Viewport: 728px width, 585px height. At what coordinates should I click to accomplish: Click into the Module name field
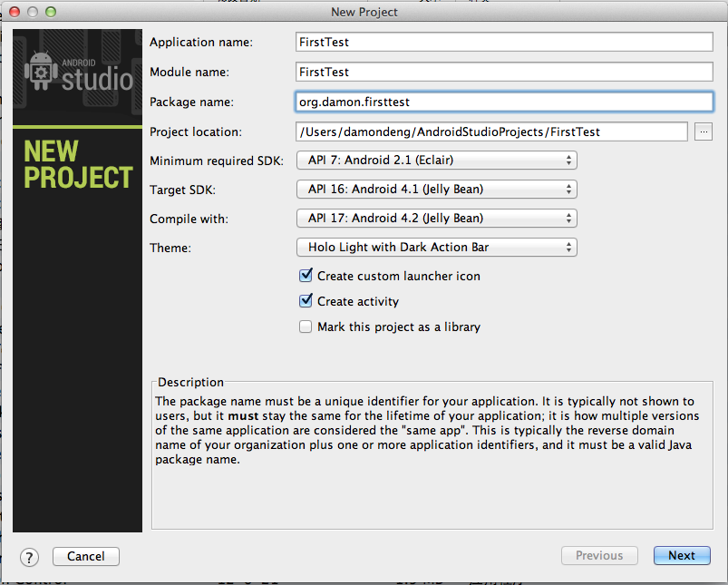click(504, 72)
